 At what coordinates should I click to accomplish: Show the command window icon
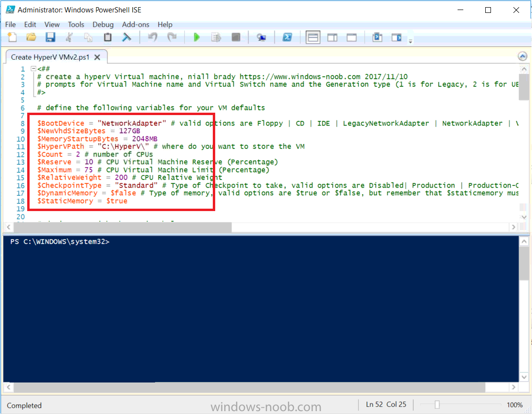point(377,37)
